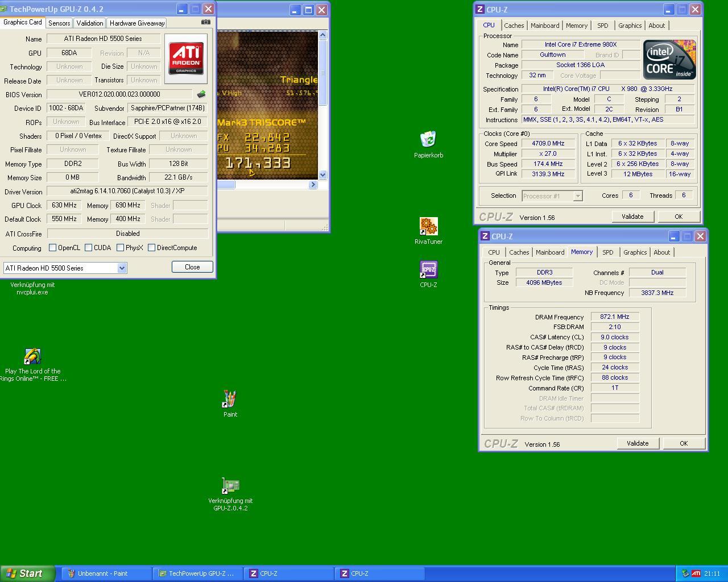Click the BIOS Version field
Screen dimensions: 728x582
click(x=119, y=94)
